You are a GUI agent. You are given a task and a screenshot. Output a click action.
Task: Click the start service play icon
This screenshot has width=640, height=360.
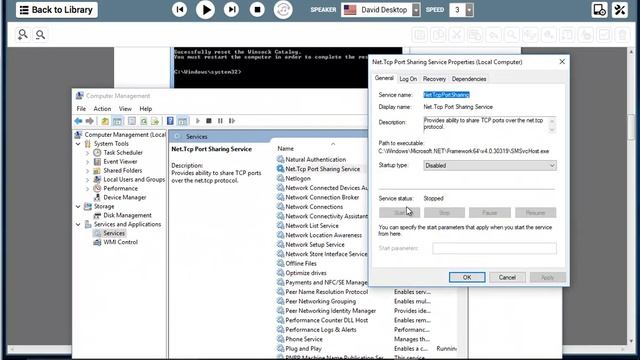point(198,121)
